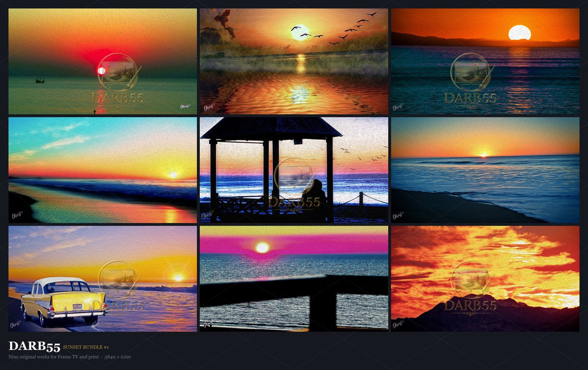The image size is (588, 370).
Task: Select the blue ocean horizon sunset artwork
Action: 485,170
